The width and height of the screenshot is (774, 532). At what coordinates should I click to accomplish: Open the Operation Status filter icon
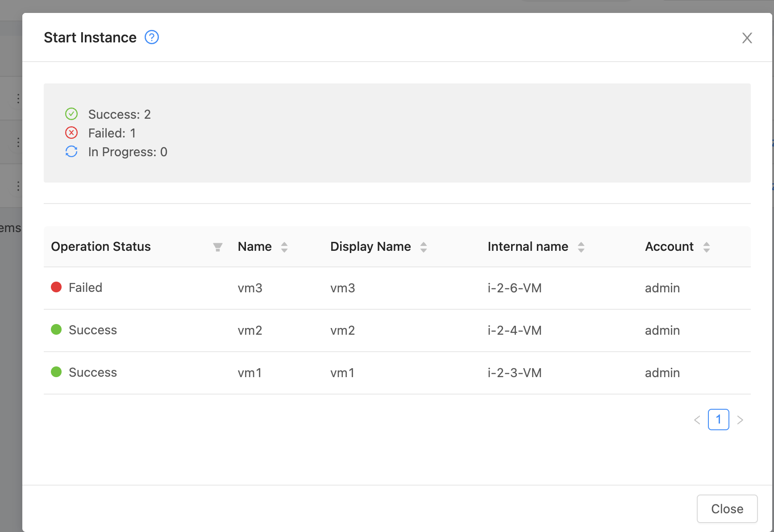click(x=218, y=247)
